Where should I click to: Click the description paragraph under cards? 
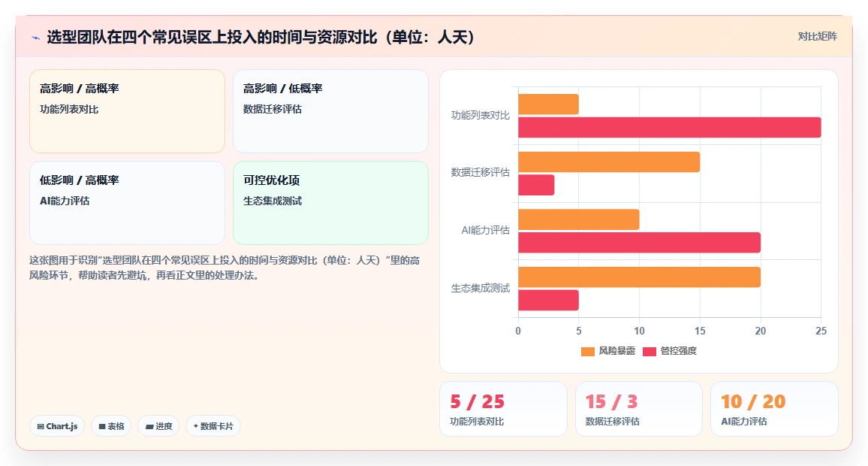click(225, 268)
